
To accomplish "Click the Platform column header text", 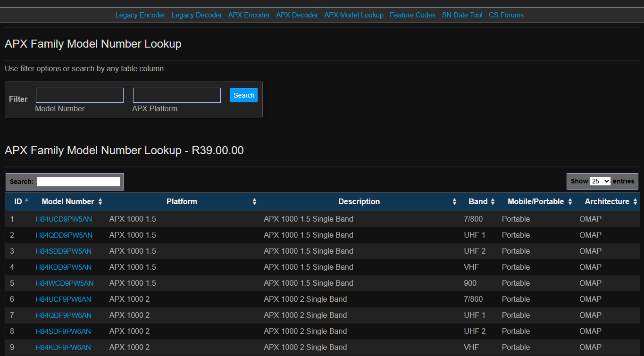I will click(x=182, y=201).
